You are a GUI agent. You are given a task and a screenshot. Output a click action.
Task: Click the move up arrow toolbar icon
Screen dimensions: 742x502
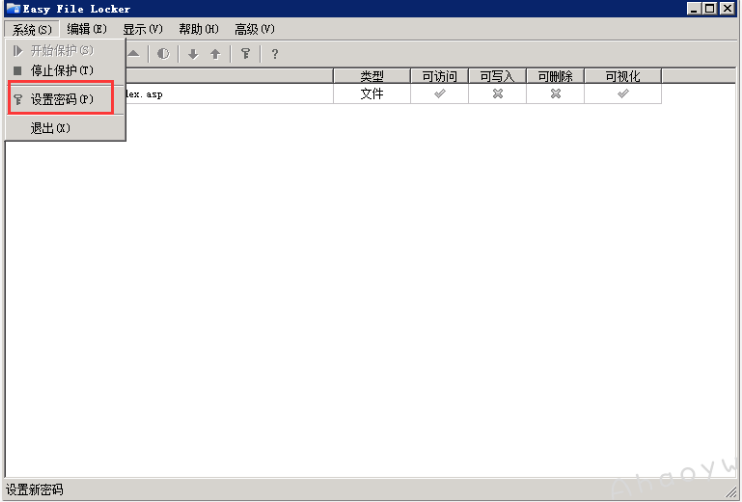(x=215, y=54)
